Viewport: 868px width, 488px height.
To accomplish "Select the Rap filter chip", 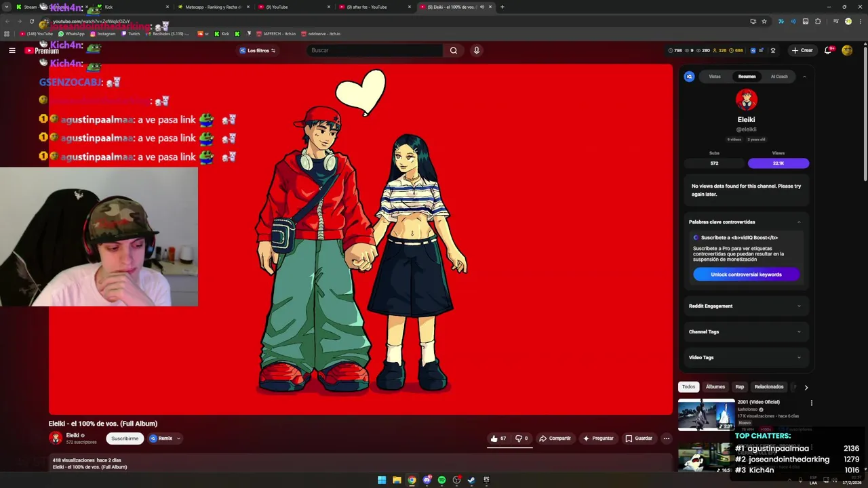I will click(x=740, y=387).
